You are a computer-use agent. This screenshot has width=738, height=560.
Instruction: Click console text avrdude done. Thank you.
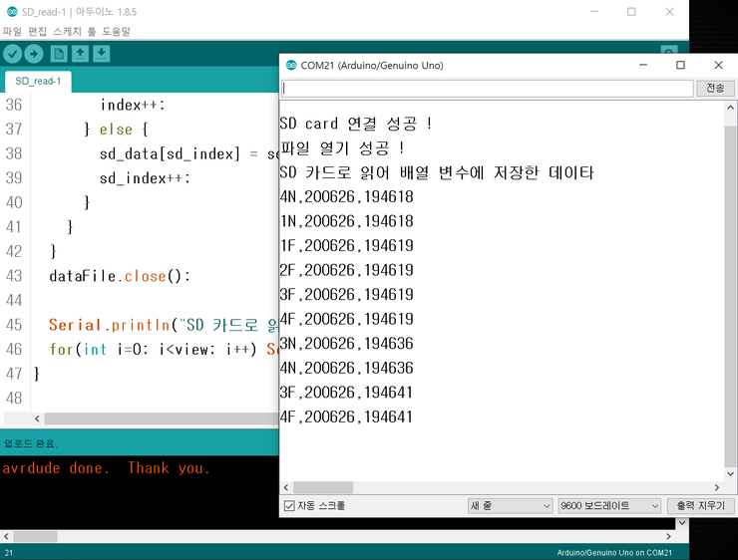click(x=106, y=468)
